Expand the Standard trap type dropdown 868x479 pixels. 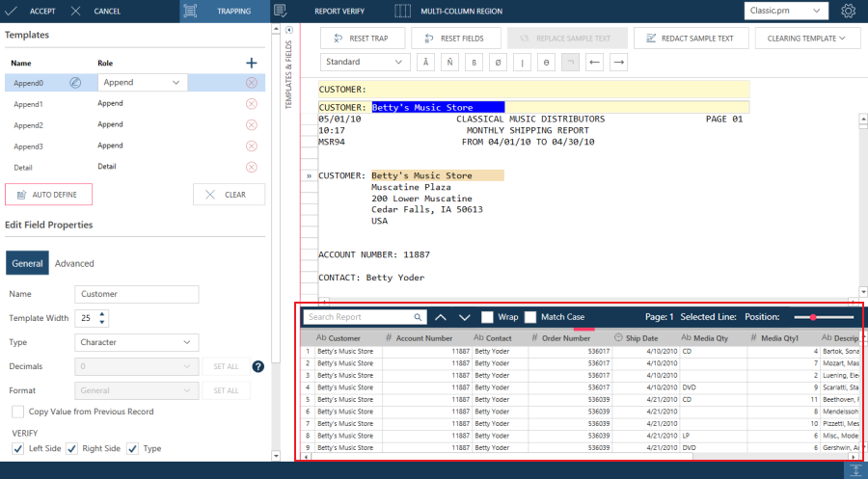365,63
